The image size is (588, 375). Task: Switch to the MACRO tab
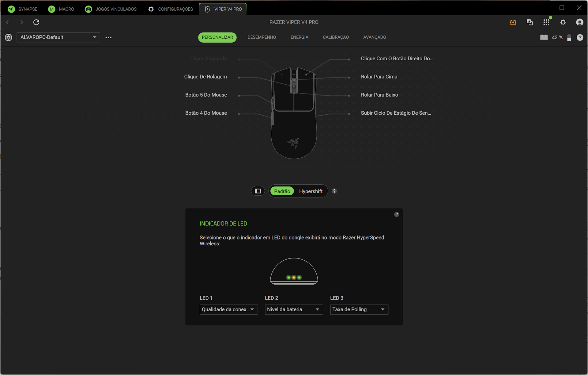pos(61,9)
